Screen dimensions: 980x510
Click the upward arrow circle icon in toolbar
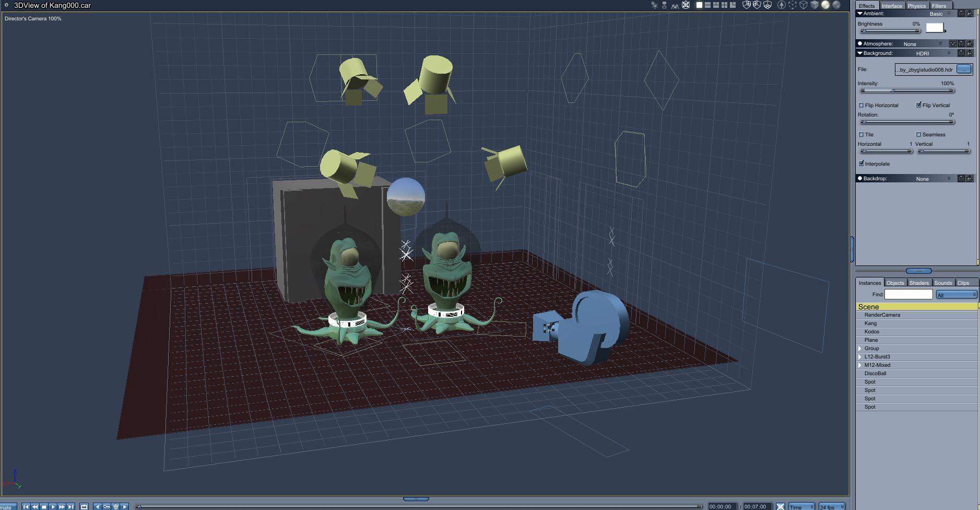coord(782,5)
